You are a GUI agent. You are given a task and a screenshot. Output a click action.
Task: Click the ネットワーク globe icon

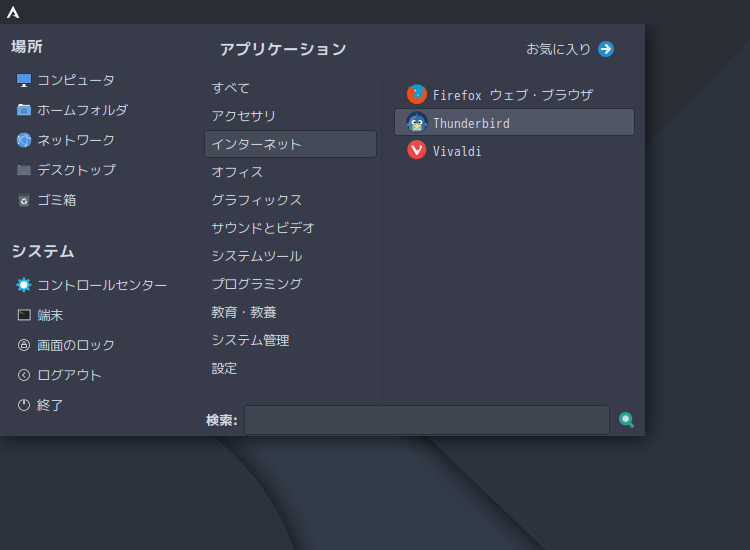(x=24, y=140)
